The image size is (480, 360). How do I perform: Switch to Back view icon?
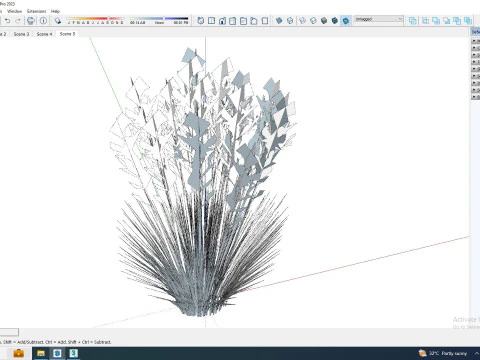(243, 21)
